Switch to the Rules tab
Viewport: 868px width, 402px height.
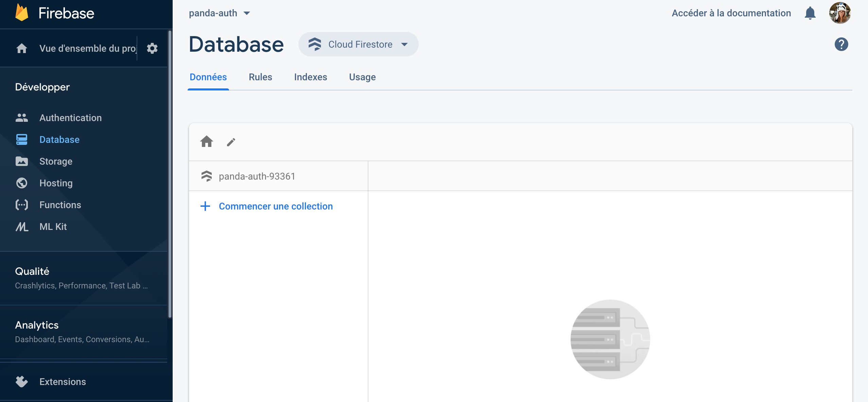(260, 77)
